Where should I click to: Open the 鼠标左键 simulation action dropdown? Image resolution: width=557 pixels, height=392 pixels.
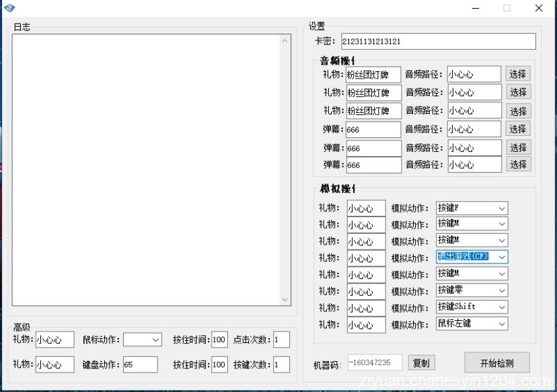coord(501,323)
